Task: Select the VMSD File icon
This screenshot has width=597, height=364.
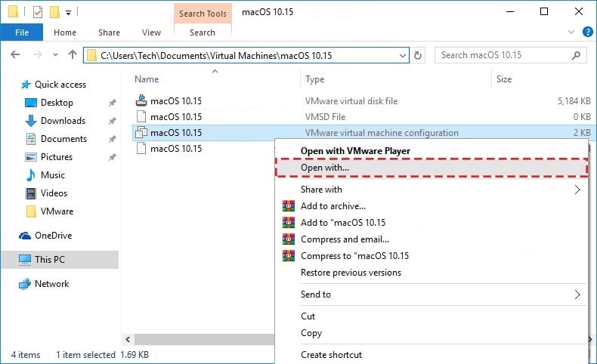Action: click(141, 116)
